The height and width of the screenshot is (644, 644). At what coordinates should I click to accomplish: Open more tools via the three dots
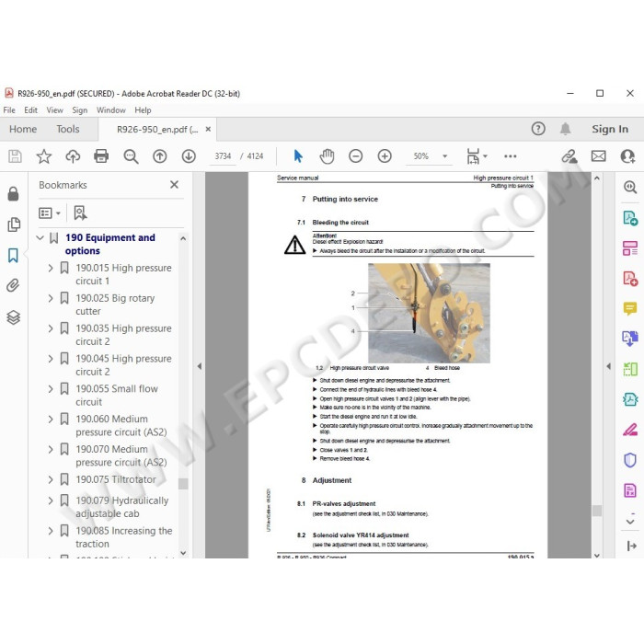[510, 156]
